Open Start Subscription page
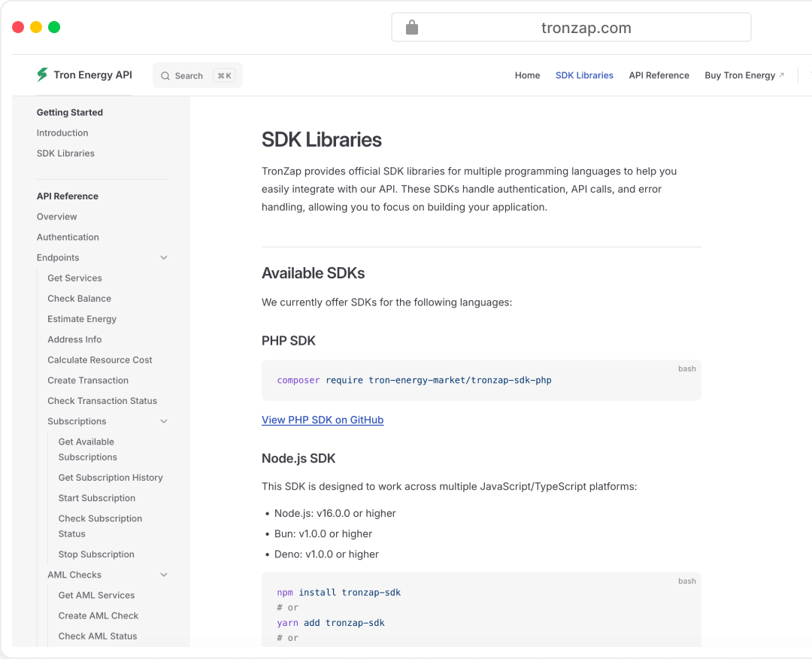The image size is (812, 659). 97,498
